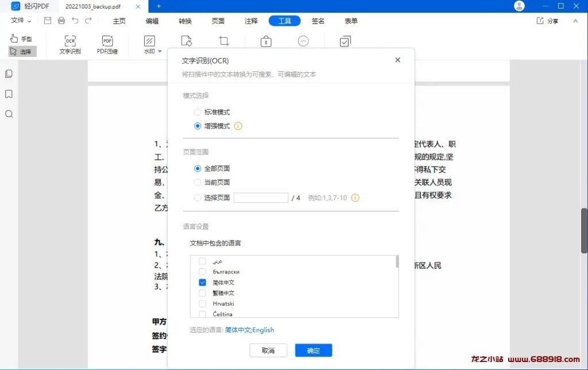
Task: Switch to the 注释 tab
Action: 252,21
